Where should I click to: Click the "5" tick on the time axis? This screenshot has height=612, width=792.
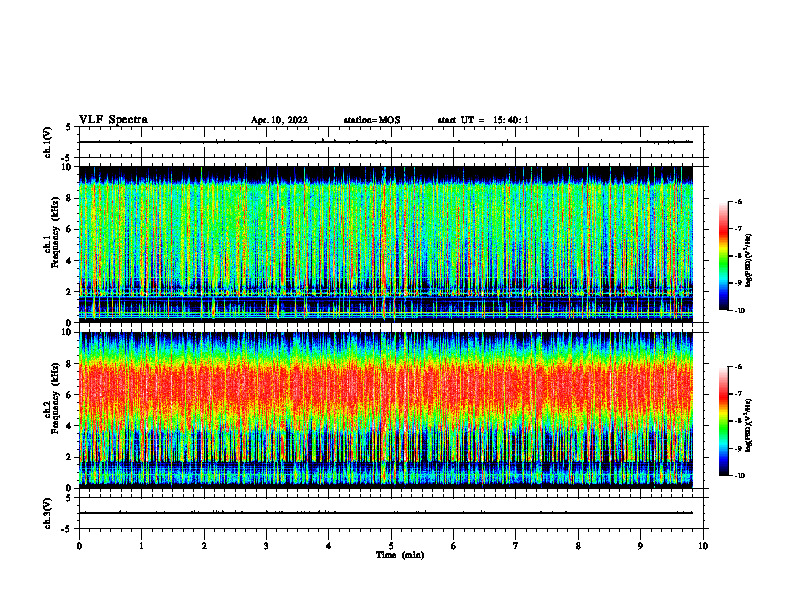click(x=391, y=546)
